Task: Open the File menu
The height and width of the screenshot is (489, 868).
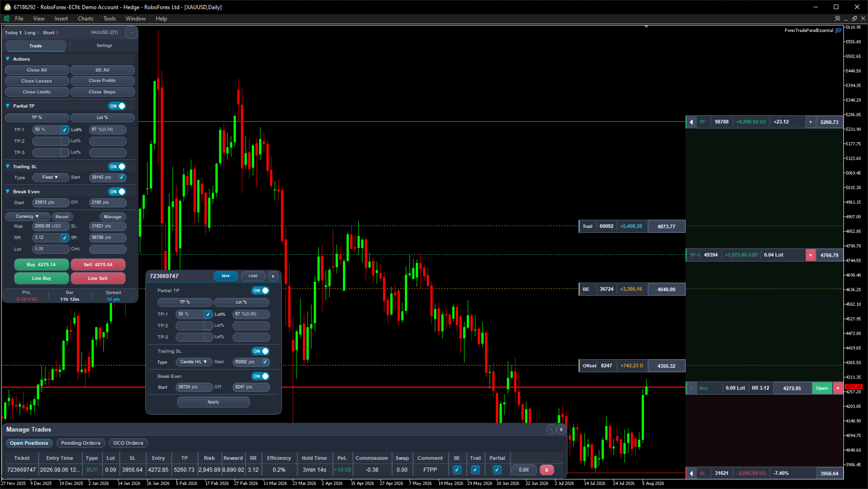Action: [19, 19]
